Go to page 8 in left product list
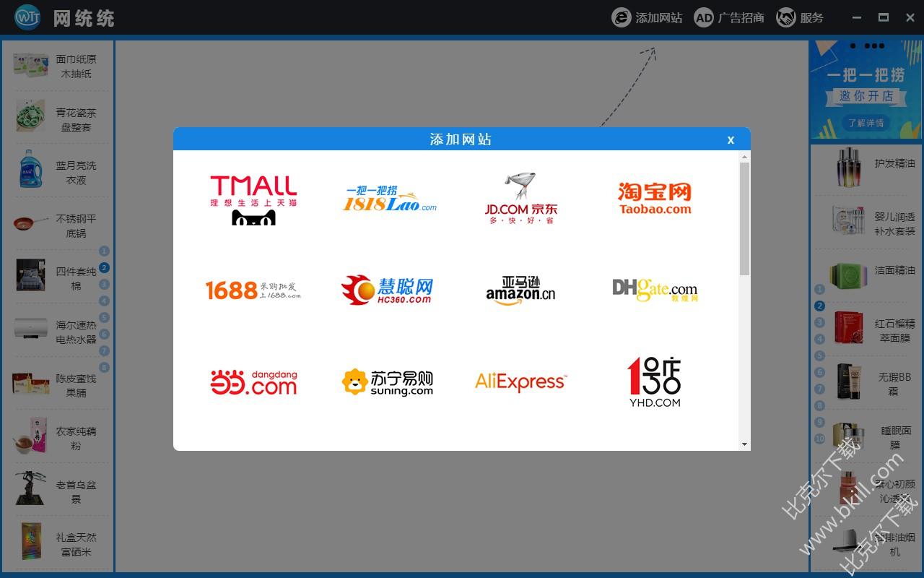924x578 pixels. click(104, 368)
